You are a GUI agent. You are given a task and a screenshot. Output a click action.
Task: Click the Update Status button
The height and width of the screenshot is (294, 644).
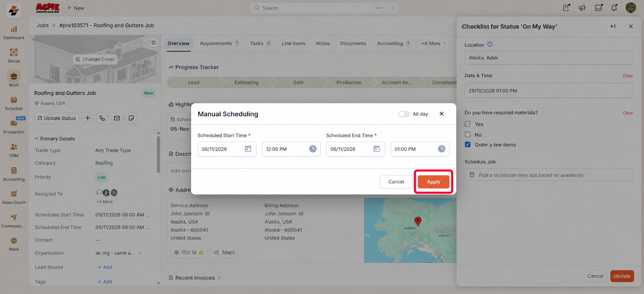[x=57, y=118]
